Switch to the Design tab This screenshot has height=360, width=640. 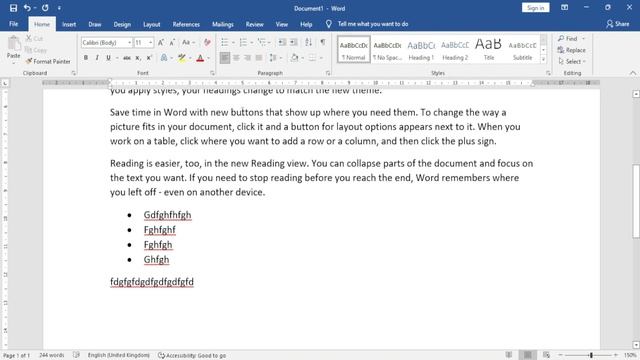click(x=122, y=24)
